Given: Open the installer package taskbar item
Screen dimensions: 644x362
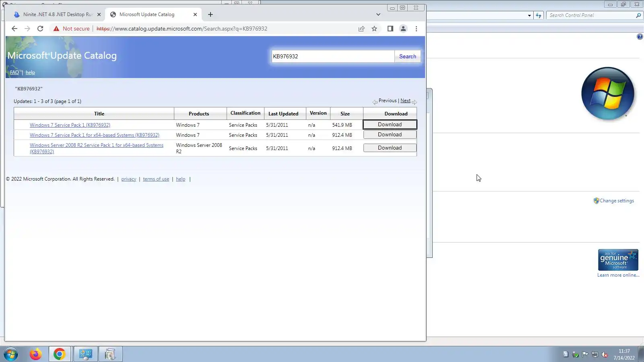Looking at the screenshot, I should (x=110, y=354).
